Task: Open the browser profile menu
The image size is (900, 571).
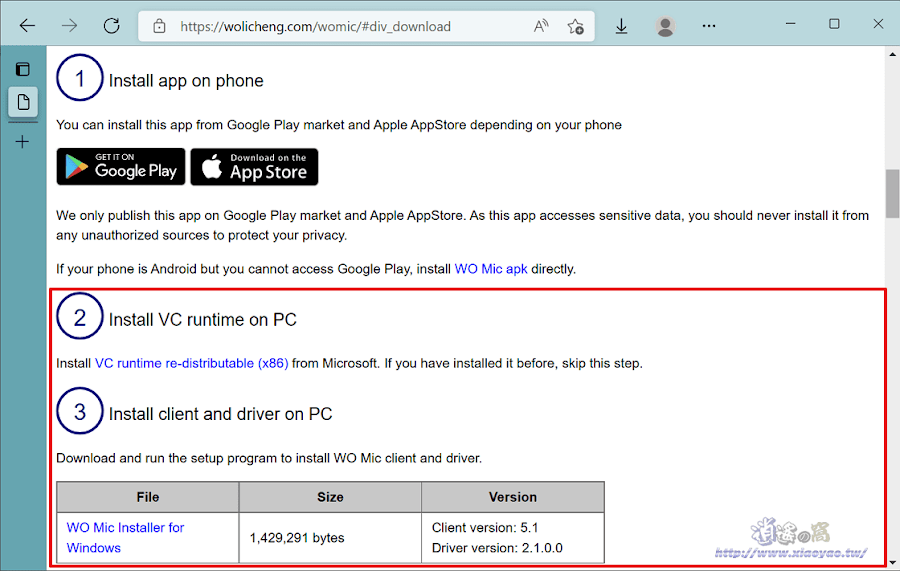Action: click(665, 26)
